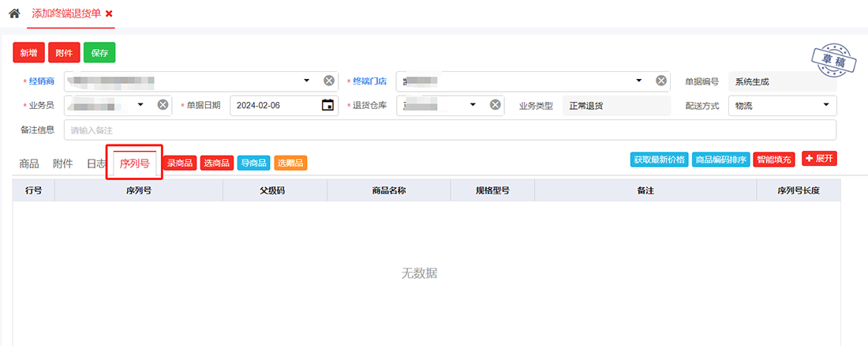Clear the 退货仓库 selection

[x=496, y=105]
